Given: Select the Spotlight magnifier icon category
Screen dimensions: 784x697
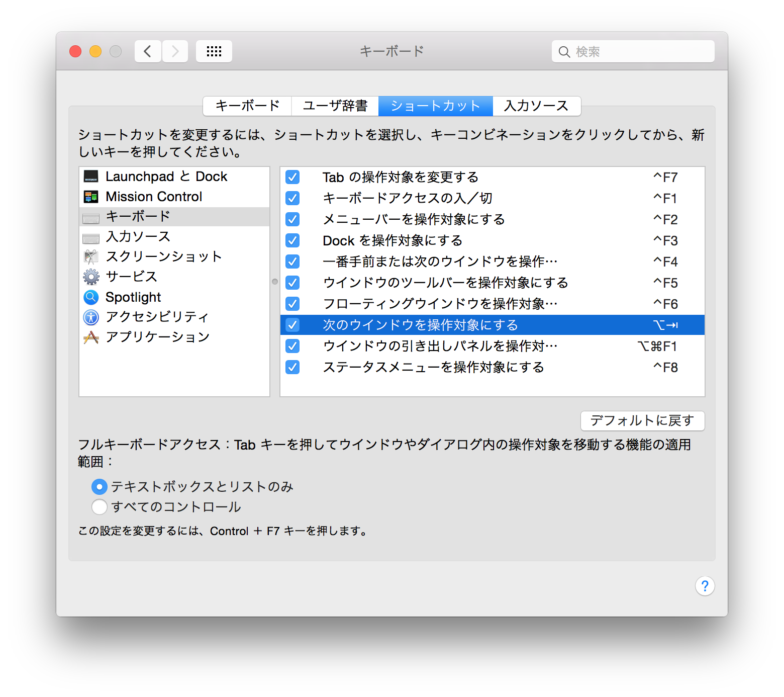Looking at the screenshot, I should coord(91,297).
